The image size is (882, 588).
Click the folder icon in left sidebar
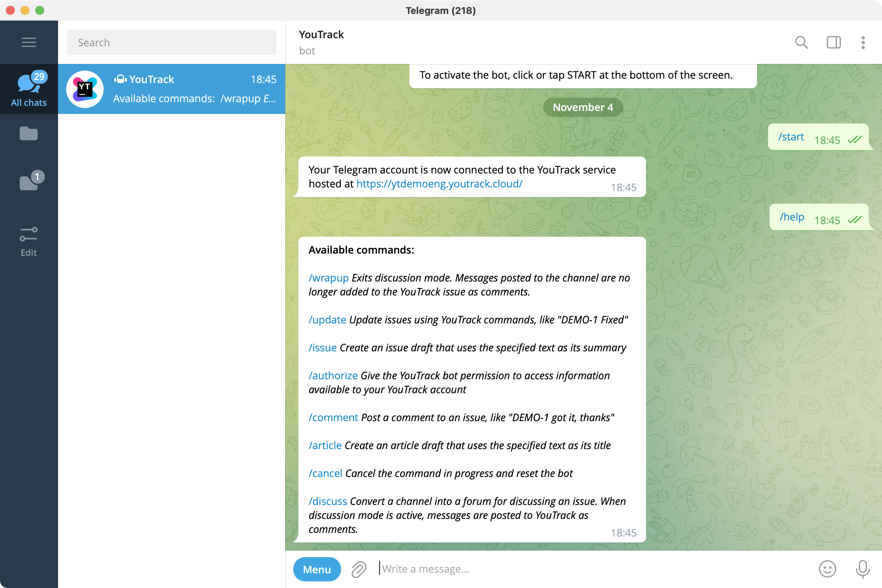[28, 133]
